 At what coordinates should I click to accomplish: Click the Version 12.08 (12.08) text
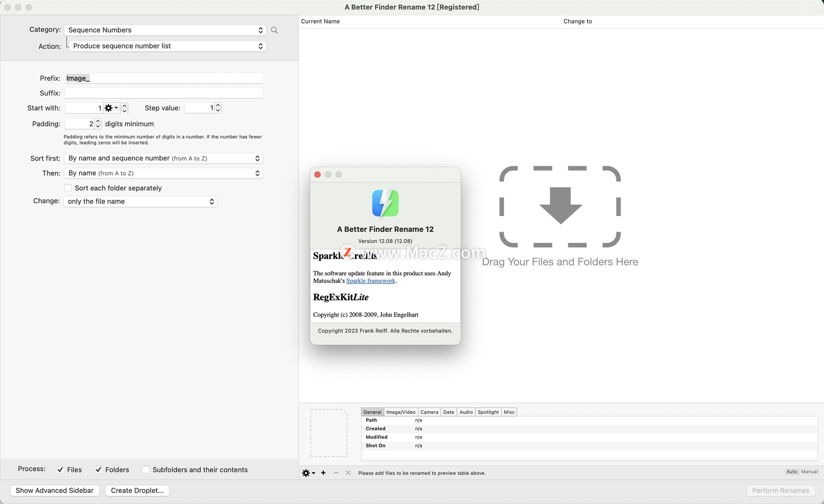[x=385, y=241]
